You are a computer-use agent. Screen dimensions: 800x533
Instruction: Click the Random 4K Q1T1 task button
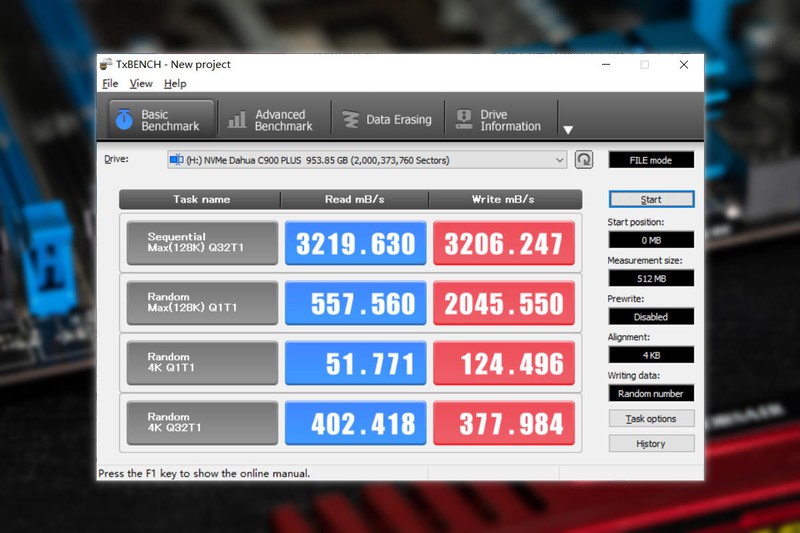(202, 363)
